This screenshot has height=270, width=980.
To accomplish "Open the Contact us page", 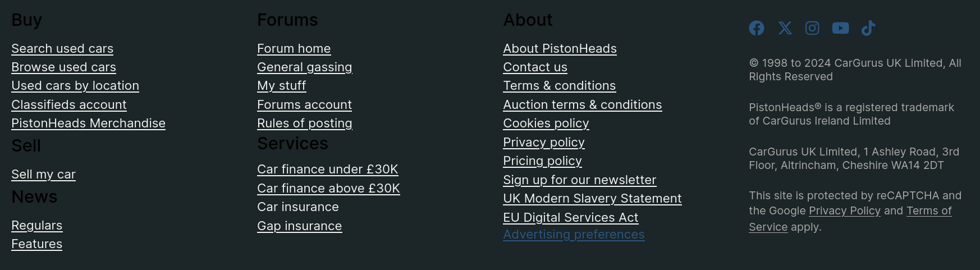I will tap(535, 67).
